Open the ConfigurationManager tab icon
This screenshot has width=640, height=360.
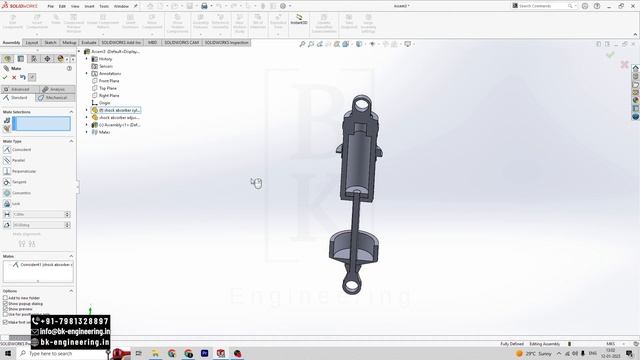[x=34, y=59]
